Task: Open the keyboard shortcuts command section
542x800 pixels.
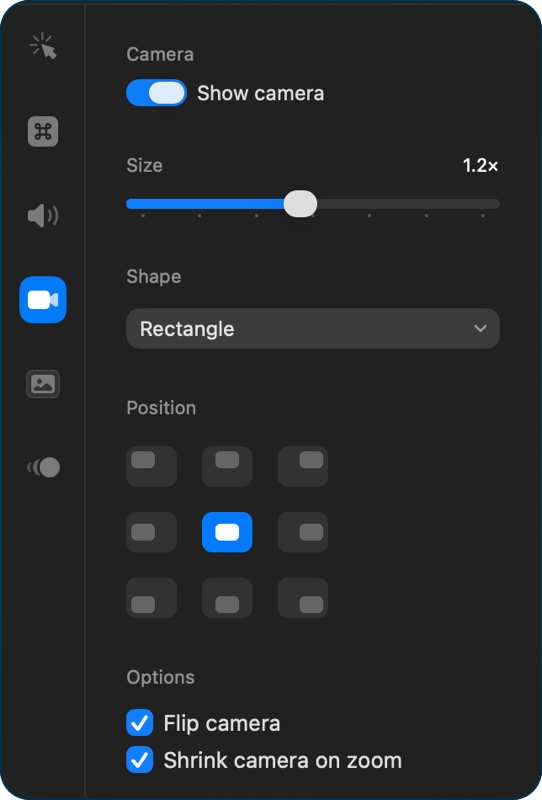Action: point(43,132)
